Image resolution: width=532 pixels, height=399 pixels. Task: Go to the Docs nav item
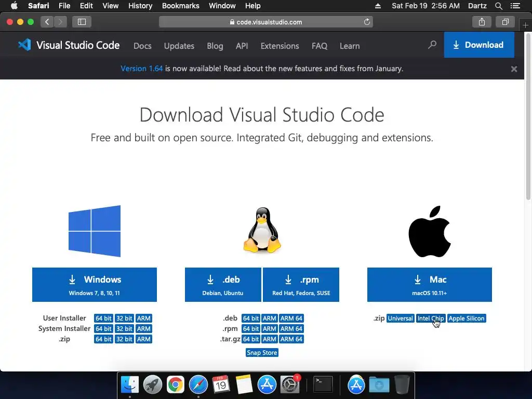(142, 46)
